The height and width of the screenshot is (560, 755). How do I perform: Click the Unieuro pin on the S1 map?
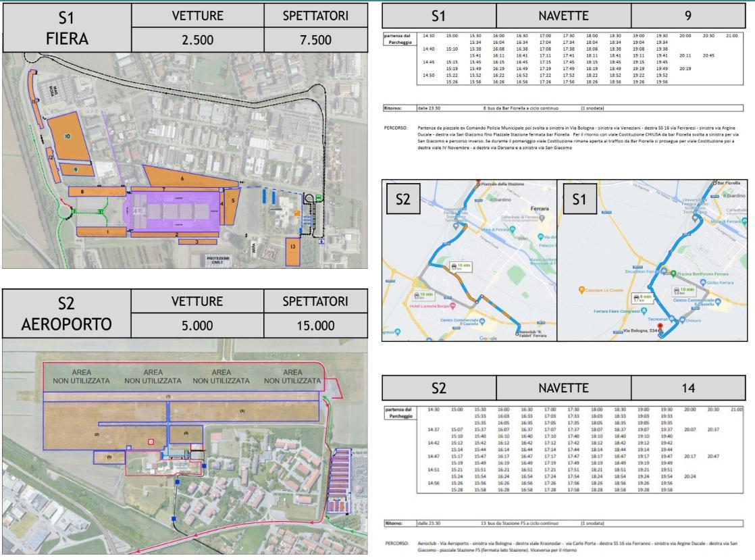point(682,320)
